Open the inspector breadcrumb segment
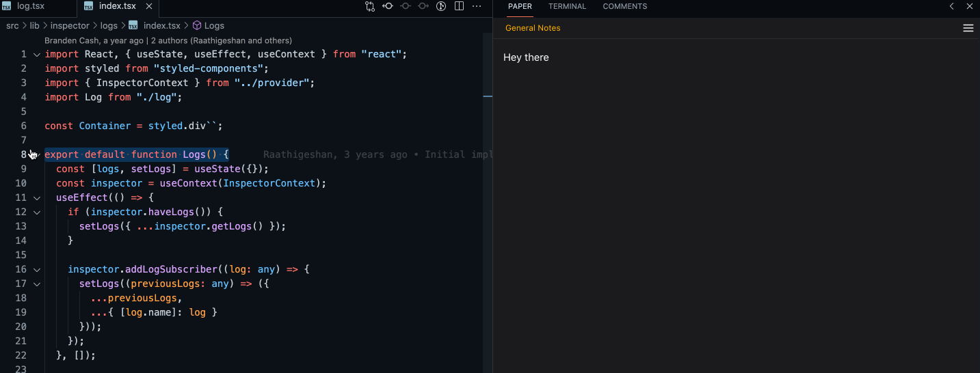 coord(70,25)
